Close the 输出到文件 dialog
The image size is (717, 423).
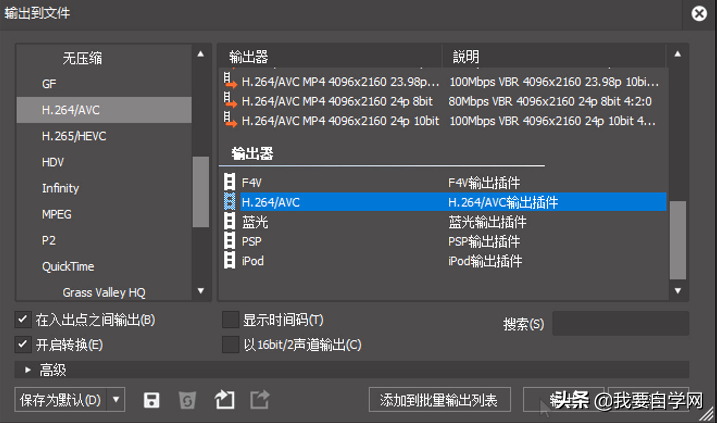pyautogui.click(x=699, y=14)
